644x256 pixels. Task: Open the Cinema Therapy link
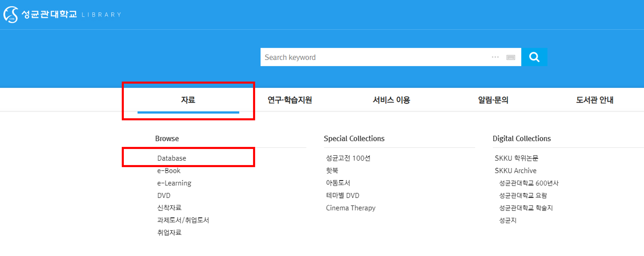coord(351,208)
